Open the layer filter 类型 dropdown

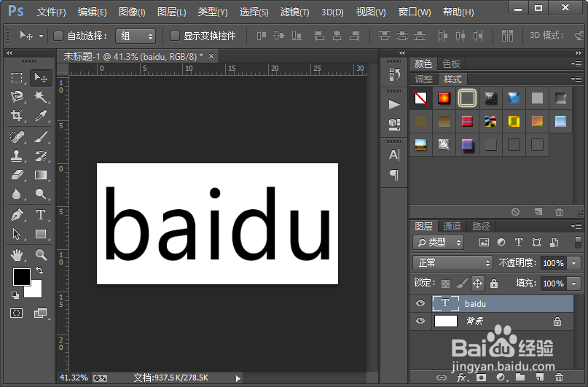pos(438,243)
